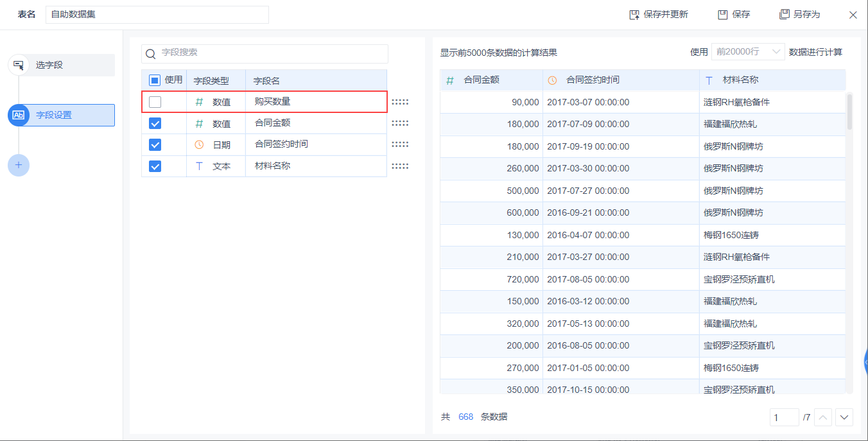
Task: Enable the 购买数量 field checkbox
Action: point(155,101)
